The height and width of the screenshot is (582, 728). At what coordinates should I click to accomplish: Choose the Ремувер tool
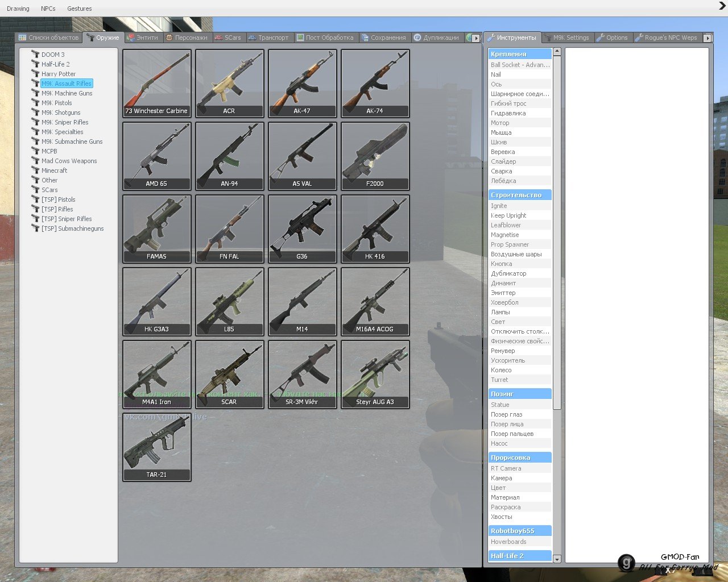tap(520, 351)
